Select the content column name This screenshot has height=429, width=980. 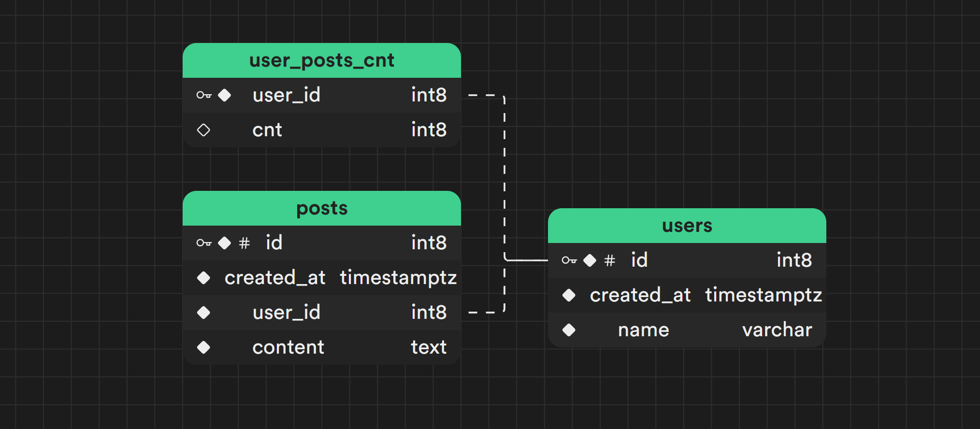pyautogui.click(x=288, y=347)
